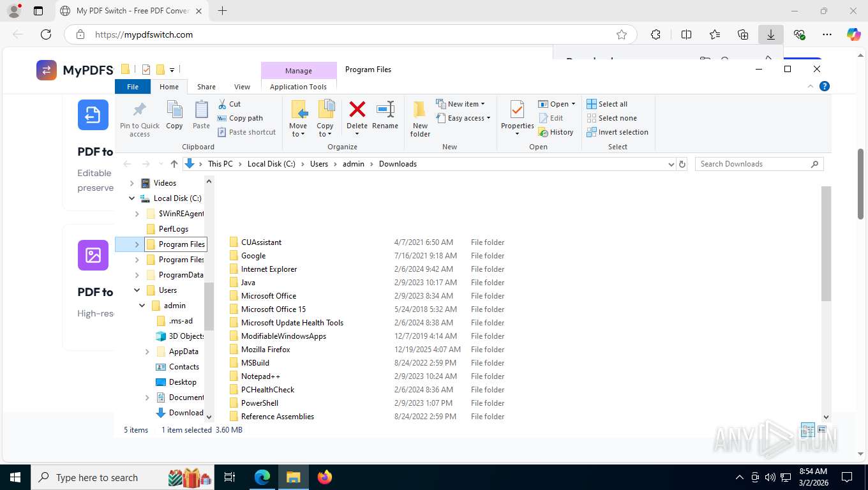Switch to the Share ribbon tab
Image resolution: width=868 pixels, height=490 pixels.
(206, 87)
